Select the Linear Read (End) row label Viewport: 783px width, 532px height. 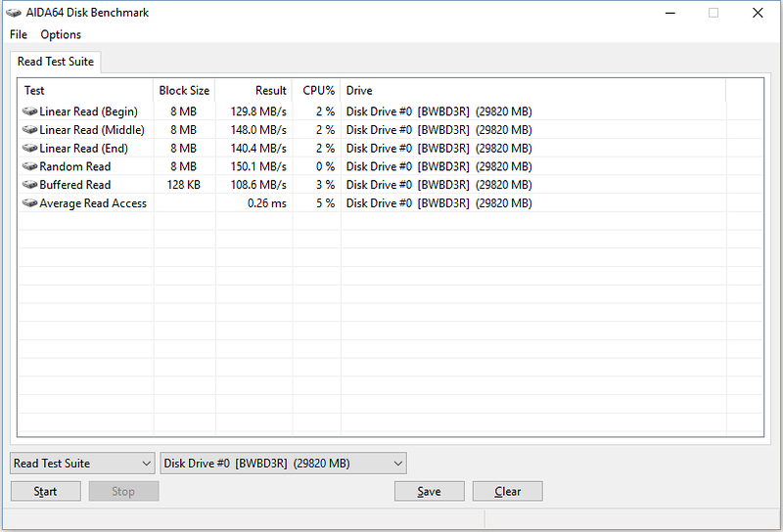(x=84, y=149)
